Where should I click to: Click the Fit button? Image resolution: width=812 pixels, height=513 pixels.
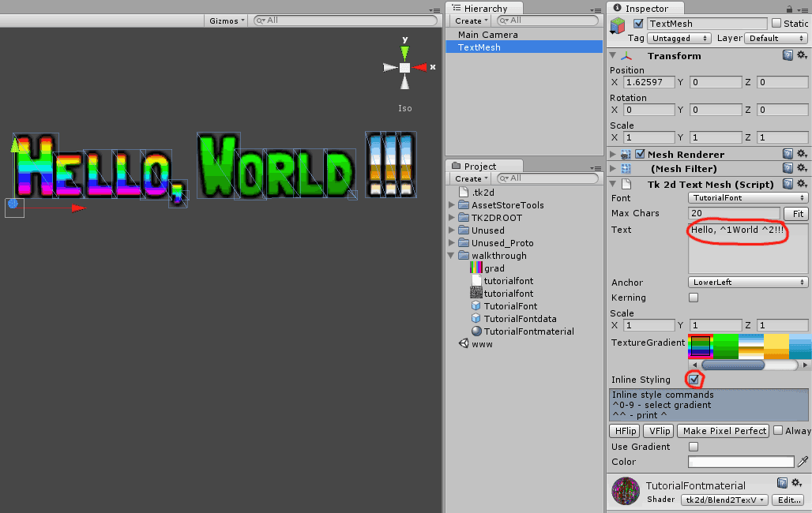point(796,213)
